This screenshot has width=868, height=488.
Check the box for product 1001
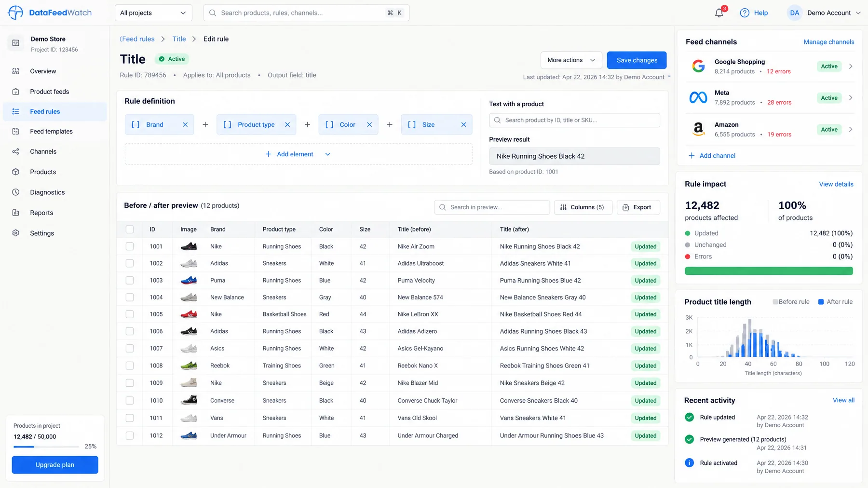tap(130, 246)
